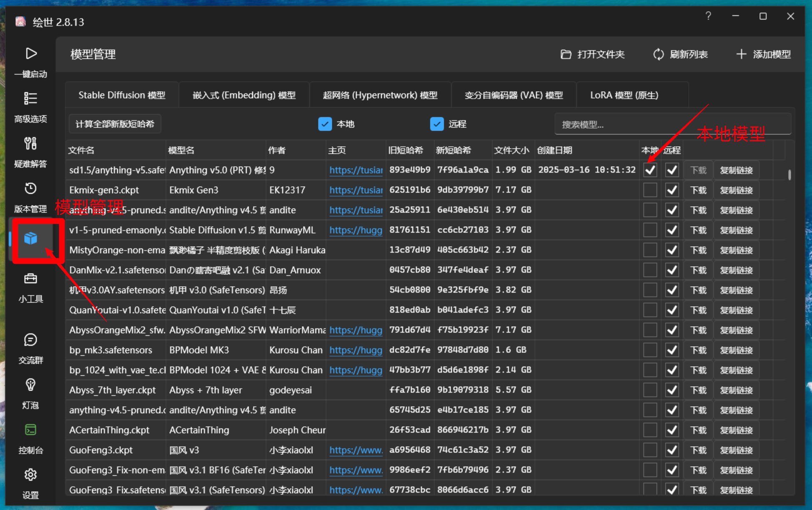This screenshot has width=812, height=510.
Task: Click the help question mark icon
Action: (x=708, y=16)
